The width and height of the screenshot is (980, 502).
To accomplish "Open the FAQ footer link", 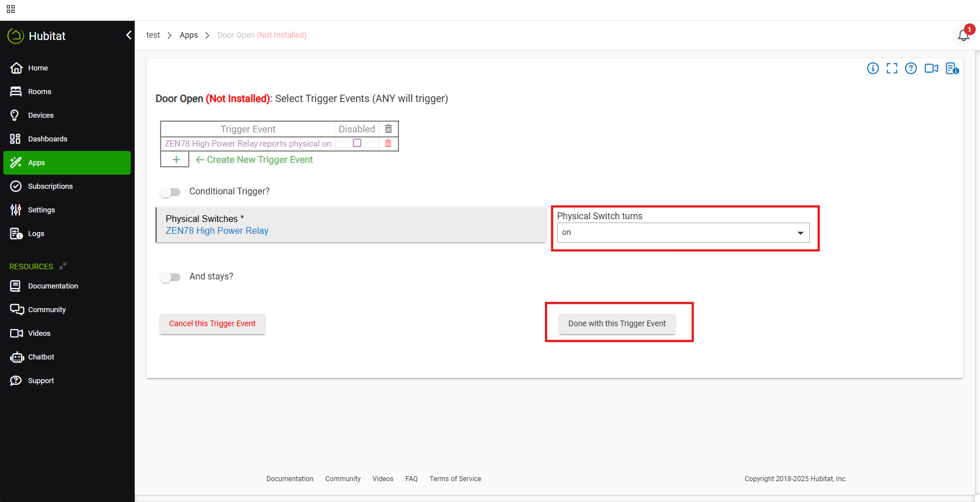I will pos(411,479).
